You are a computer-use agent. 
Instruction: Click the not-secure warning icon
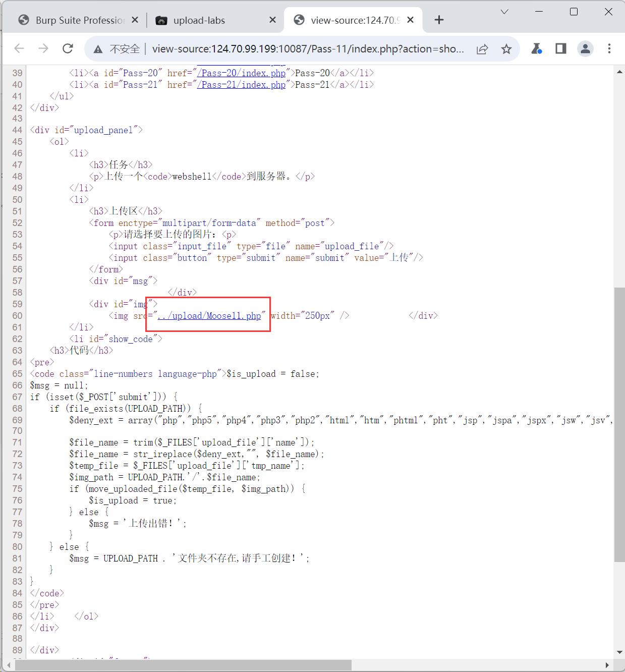(98, 49)
